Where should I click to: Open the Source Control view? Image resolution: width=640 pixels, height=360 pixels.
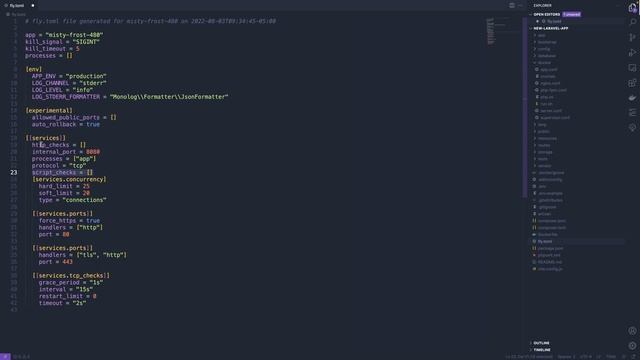click(632, 38)
